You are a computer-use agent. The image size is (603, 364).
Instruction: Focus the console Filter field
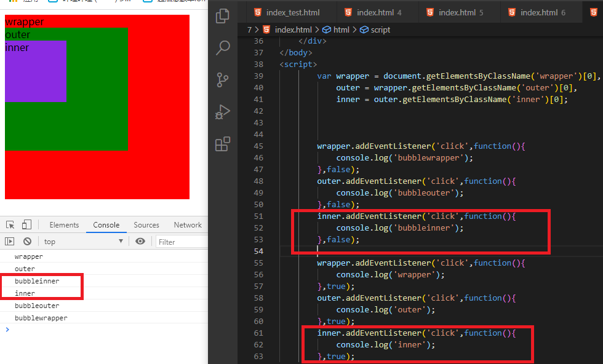pyautogui.click(x=182, y=242)
